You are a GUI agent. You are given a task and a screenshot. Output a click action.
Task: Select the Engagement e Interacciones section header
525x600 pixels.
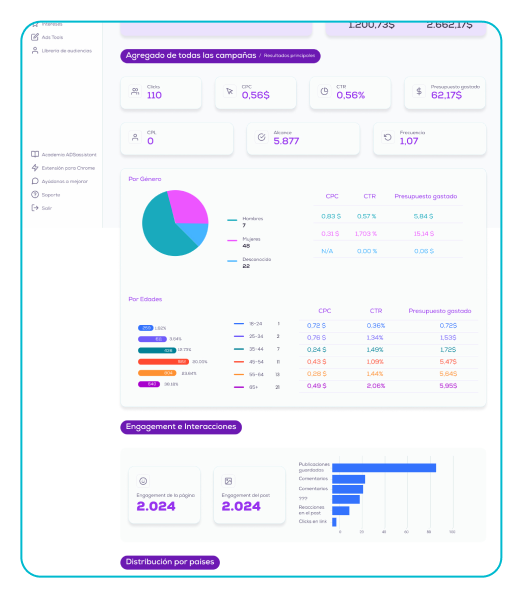(x=181, y=427)
